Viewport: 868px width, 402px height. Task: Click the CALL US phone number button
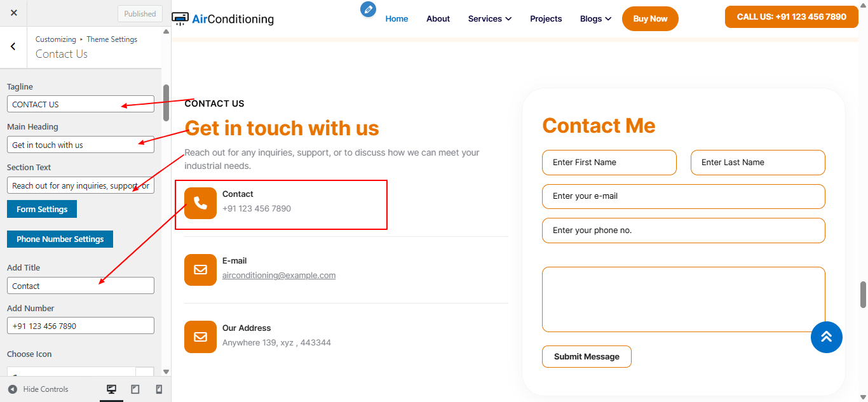tap(791, 17)
